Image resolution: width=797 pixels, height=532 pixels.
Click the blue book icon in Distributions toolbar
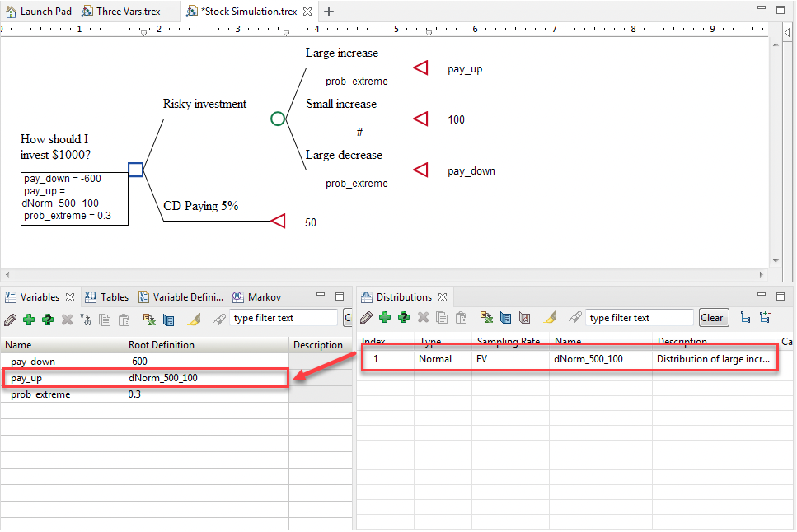coord(506,318)
